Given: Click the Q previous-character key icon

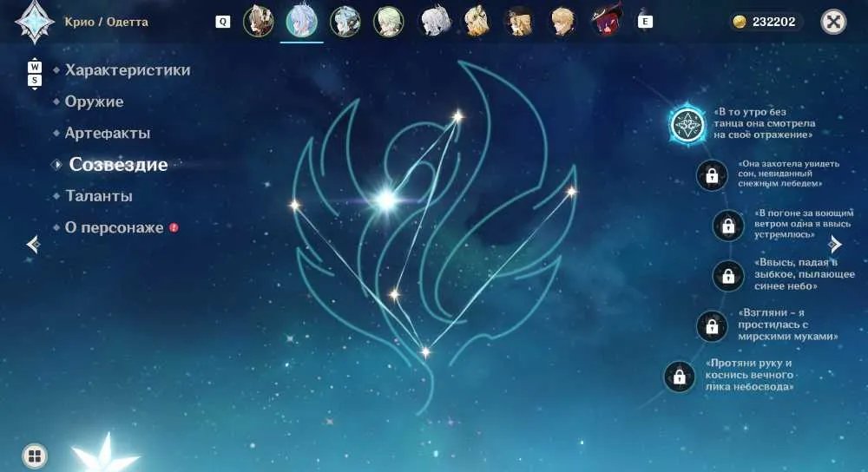Looking at the screenshot, I should [x=222, y=22].
